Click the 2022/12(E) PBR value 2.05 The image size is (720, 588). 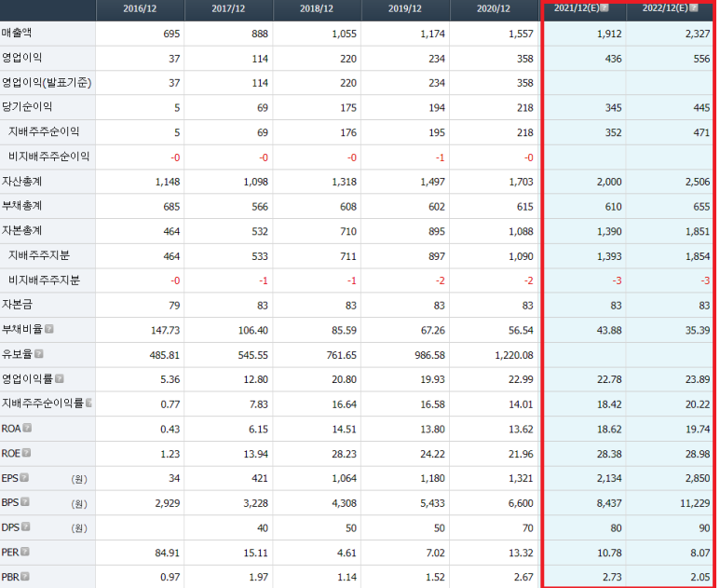700,578
